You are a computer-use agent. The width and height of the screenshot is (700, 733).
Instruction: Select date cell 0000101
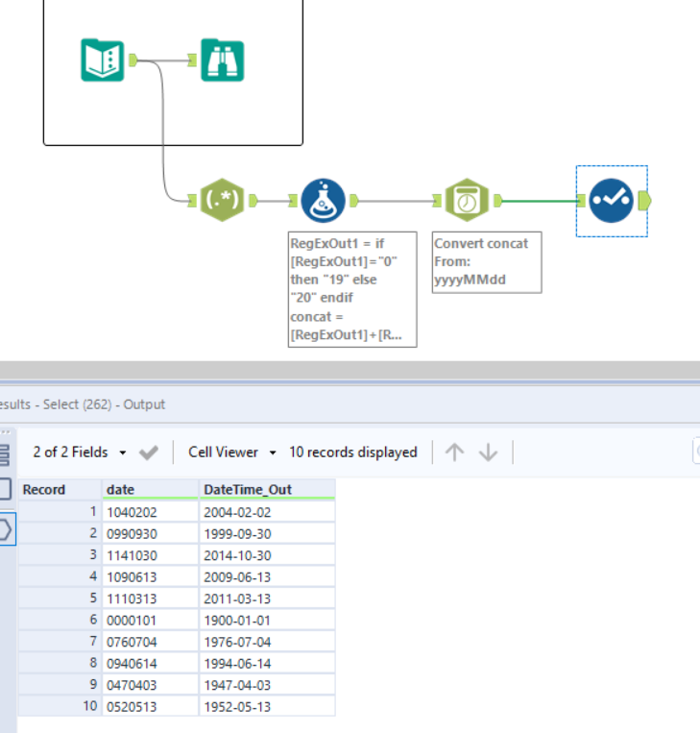click(151, 621)
